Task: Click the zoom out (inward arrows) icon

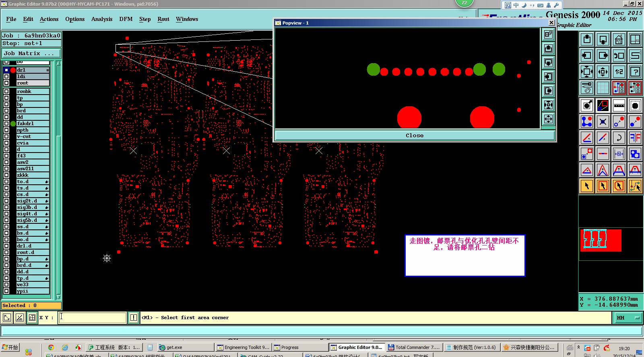Action: click(603, 72)
